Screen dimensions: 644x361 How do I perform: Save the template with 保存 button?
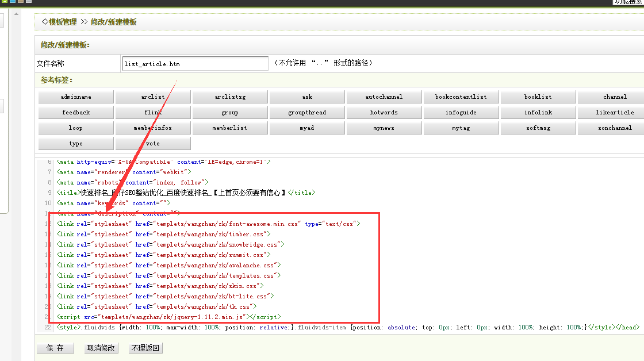point(55,348)
